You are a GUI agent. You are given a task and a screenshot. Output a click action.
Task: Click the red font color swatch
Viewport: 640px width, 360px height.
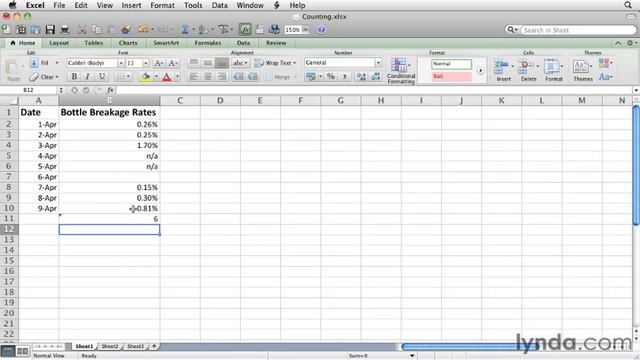coord(167,76)
